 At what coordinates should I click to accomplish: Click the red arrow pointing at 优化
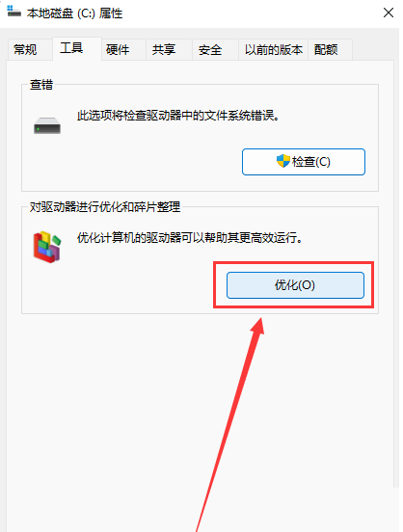point(229,424)
